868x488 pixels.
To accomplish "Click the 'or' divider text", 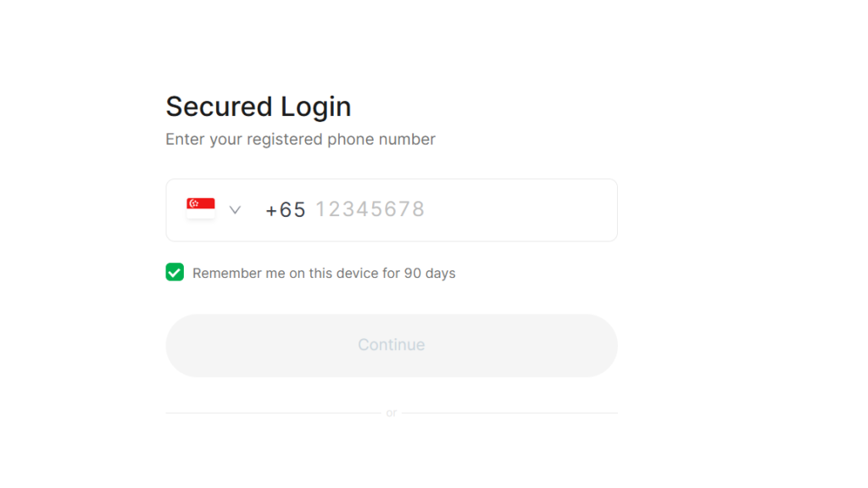I will click(x=392, y=413).
